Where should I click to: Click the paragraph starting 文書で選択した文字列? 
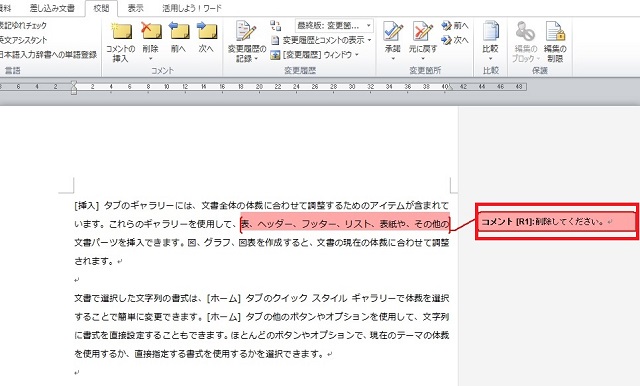(x=262, y=326)
